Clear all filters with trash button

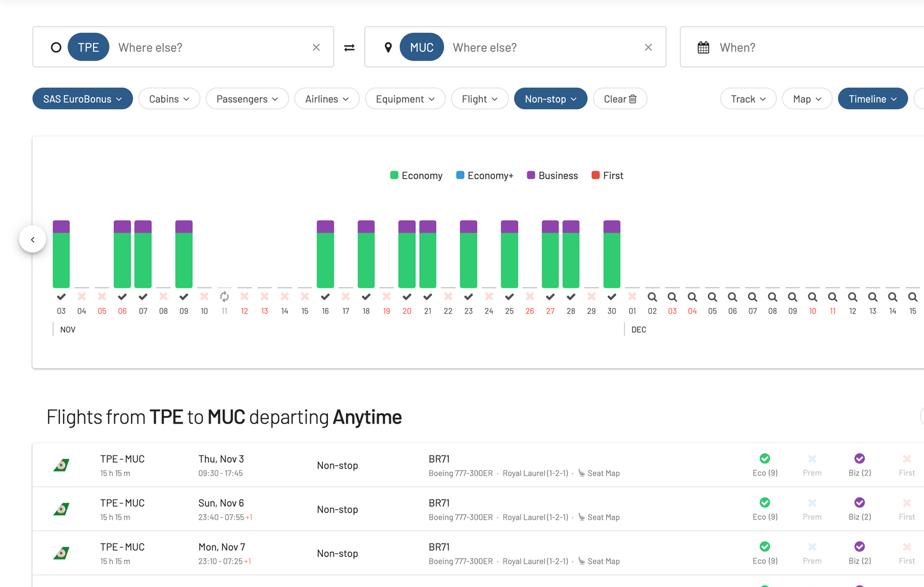click(x=620, y=99)
